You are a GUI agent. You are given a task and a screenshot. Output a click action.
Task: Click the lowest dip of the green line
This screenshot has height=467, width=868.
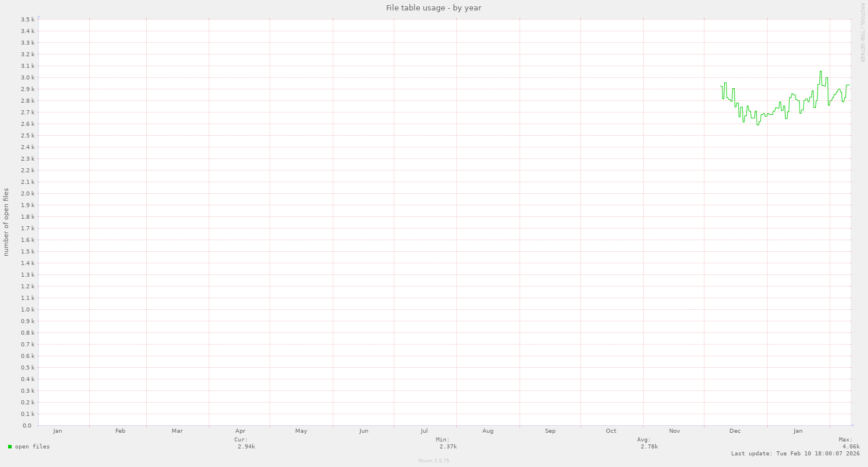(x=757, y=124)
